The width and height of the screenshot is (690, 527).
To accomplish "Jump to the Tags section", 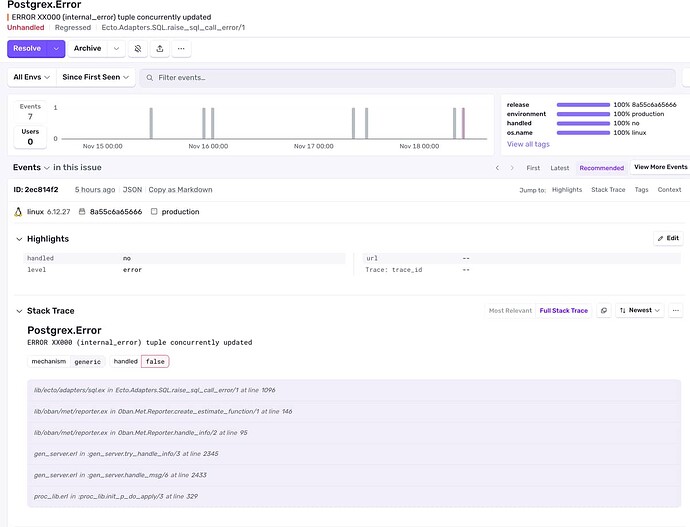I will point(641,190).
